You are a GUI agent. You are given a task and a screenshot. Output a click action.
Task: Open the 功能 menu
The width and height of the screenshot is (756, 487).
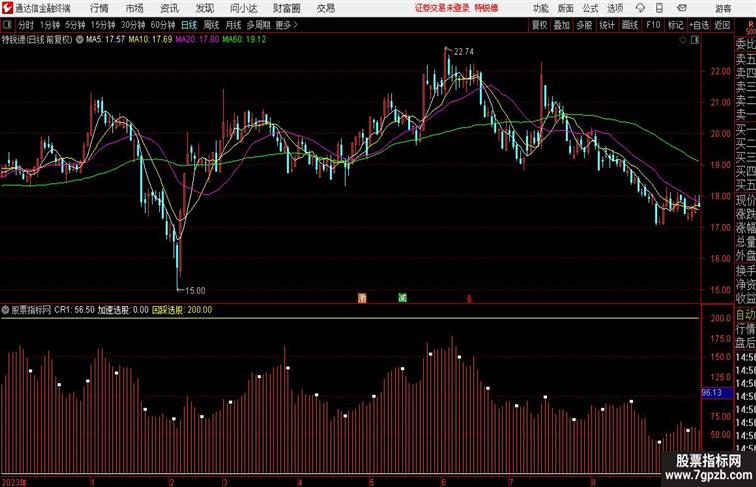[x=540, y=8]
